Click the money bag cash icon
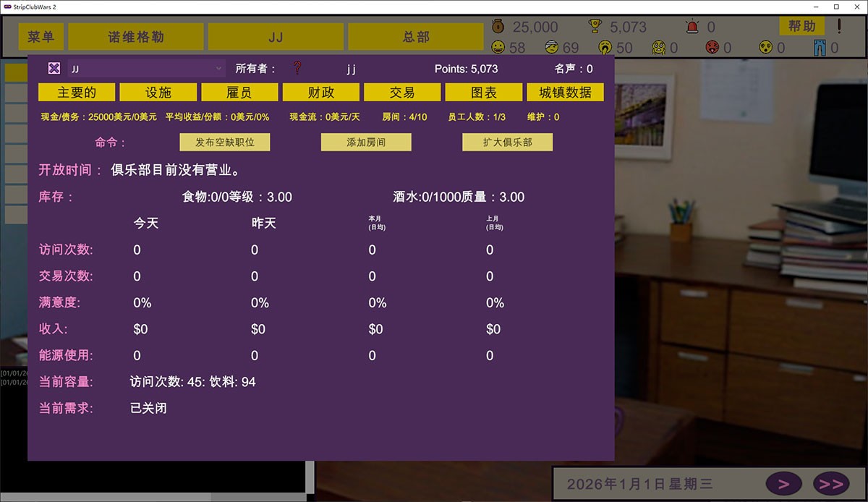Viewport: 868px width, 502px height. click(x=498, y=27)
